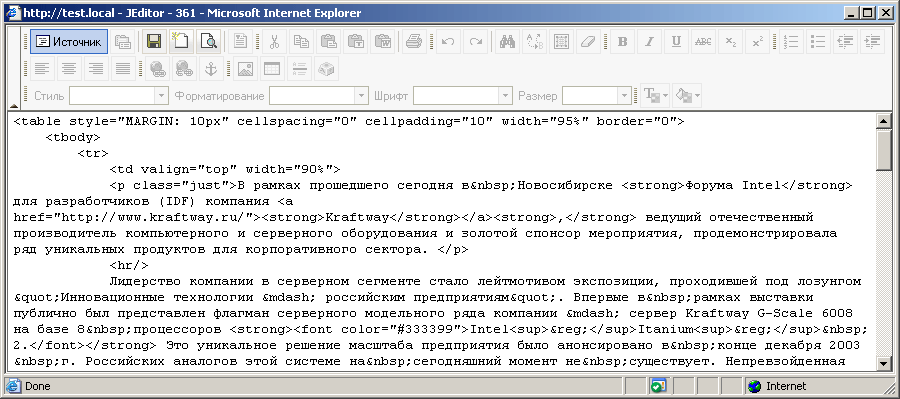
Task: Click the <td valign="top" width="90%"> line
Action: 225,169
